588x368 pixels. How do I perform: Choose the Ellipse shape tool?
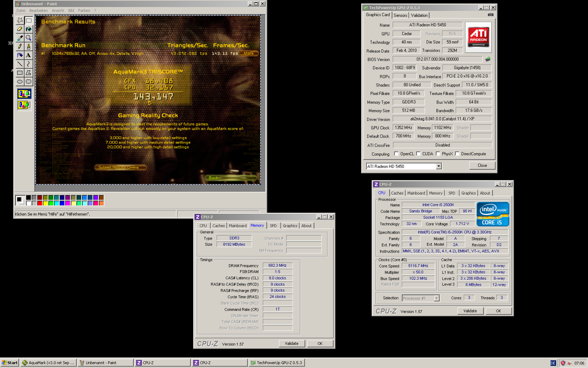(x=20, y=82)
